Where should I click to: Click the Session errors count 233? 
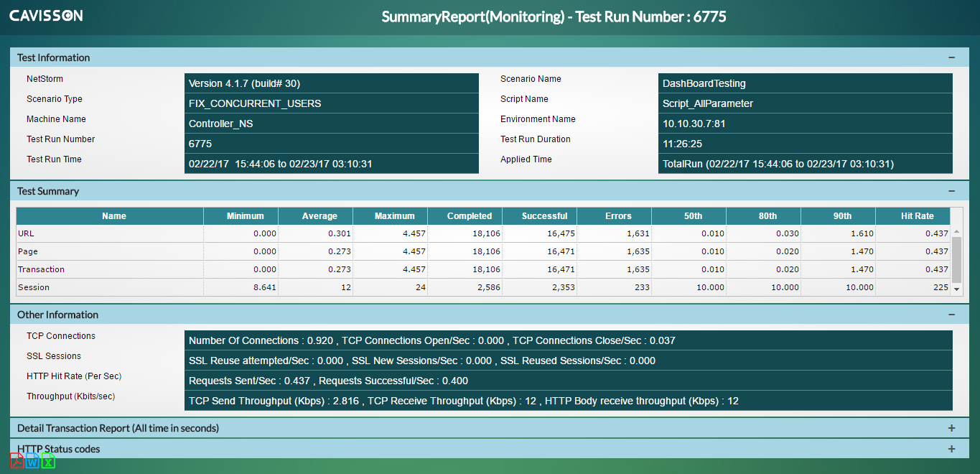pos(643,287)
